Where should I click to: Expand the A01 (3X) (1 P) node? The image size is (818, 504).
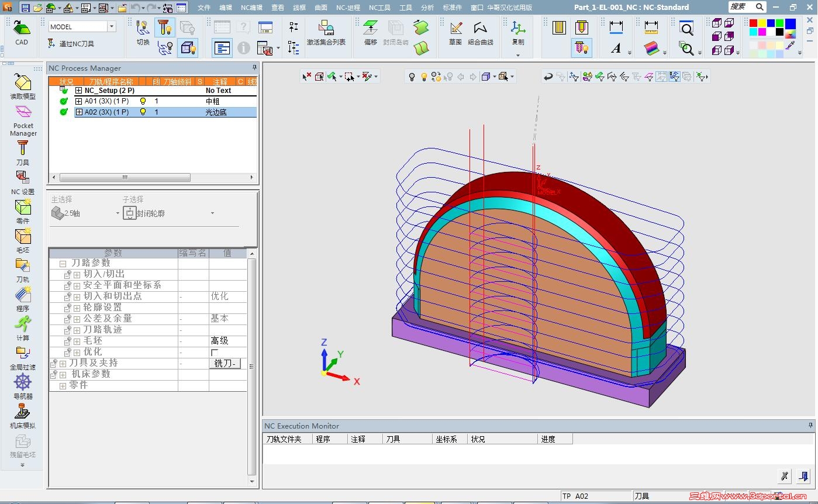79,101
